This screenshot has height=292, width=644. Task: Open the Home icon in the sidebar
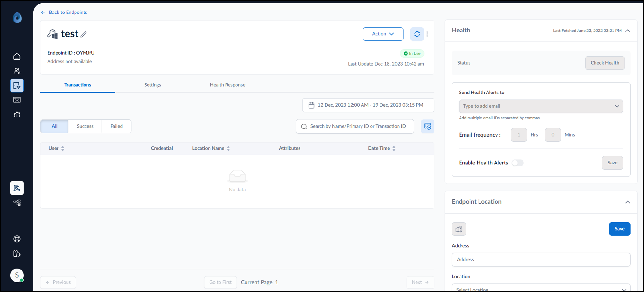[x=17, y=57]
